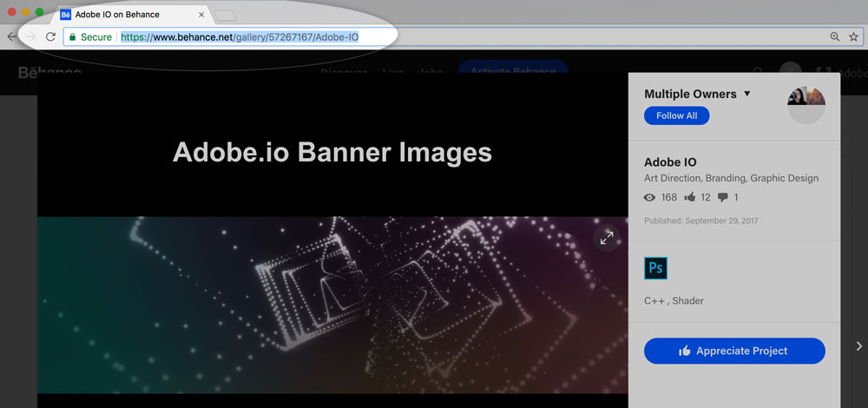
Task: Click the thumbs-up appreciations icon beside 12
Action: 690,197
